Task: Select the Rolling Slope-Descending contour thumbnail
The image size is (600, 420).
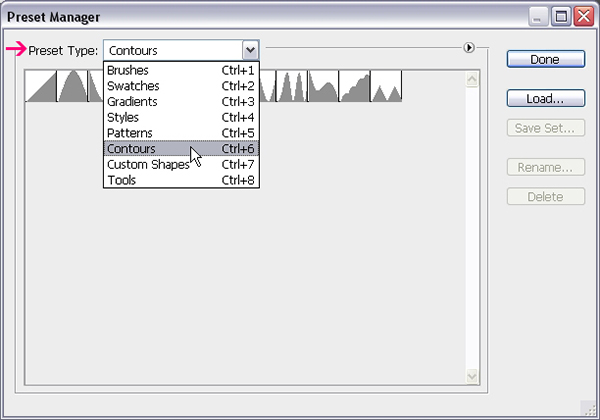Action: tap(323, 86)
